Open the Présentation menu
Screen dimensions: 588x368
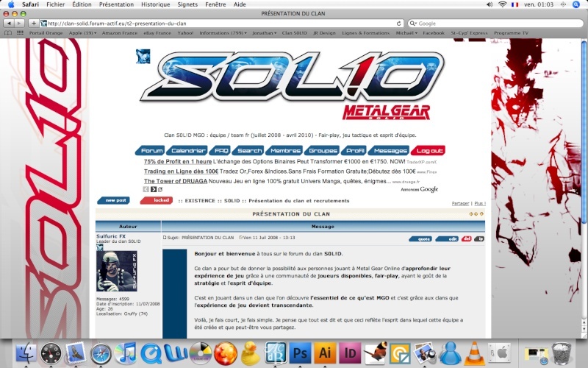click(x=116, y=4)
